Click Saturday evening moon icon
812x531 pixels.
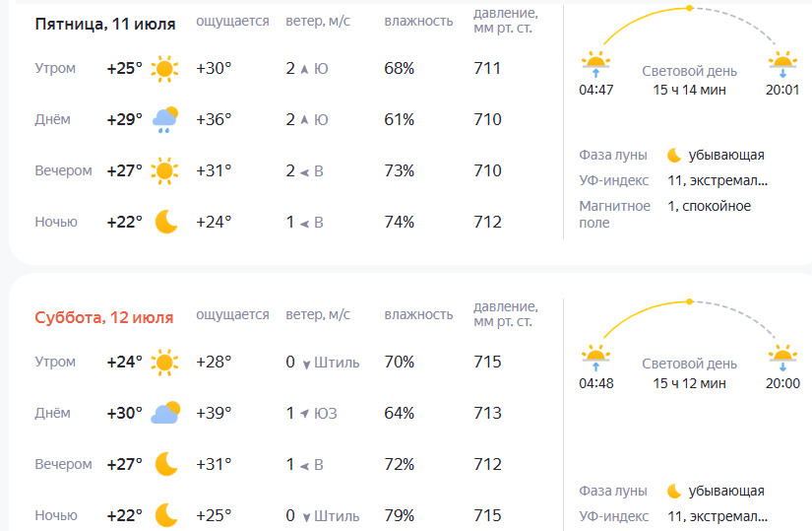[x=165, y=464]
